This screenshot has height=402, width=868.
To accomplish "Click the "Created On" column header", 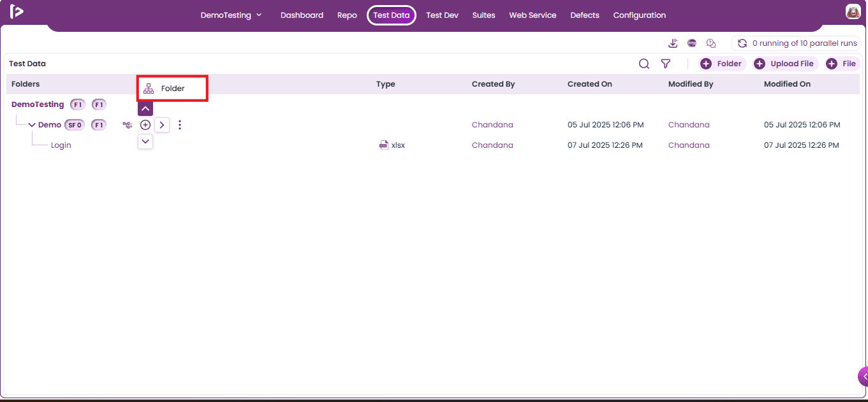I will point(589,84).
